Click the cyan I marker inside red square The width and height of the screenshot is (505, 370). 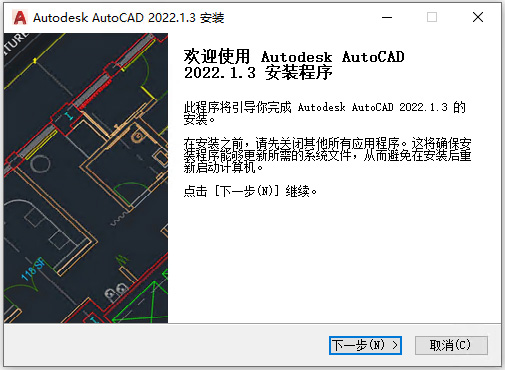tap(69, 116)
